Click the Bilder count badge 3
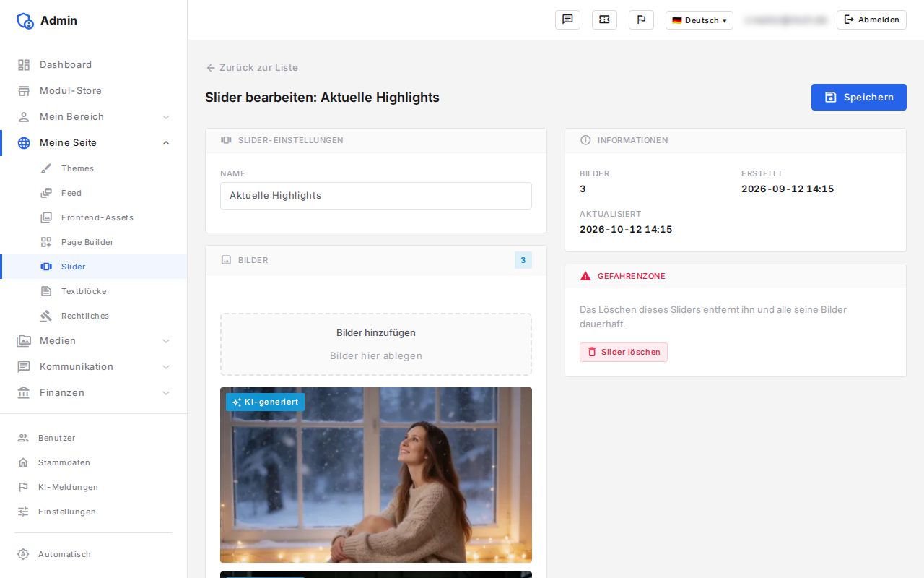 click(523, 260)
